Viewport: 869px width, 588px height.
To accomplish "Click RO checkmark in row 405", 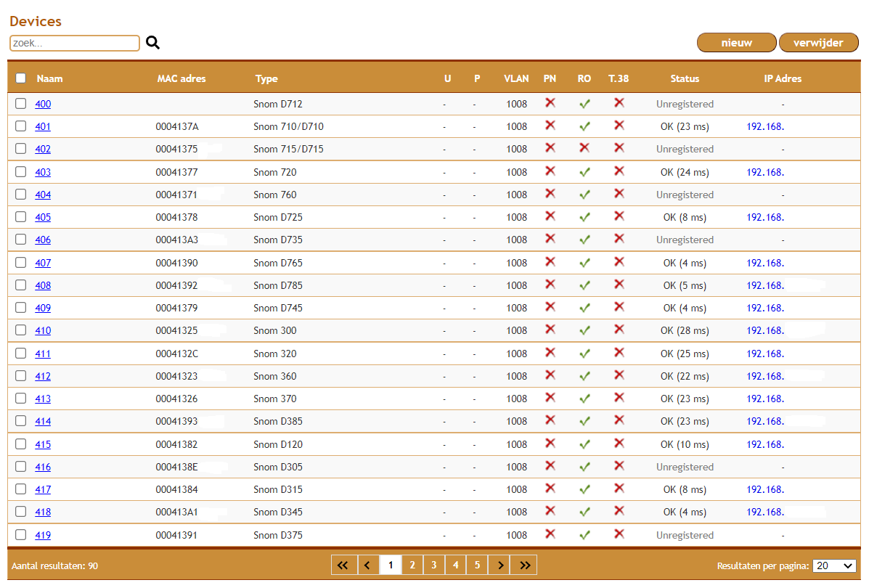I will [584, 217].
